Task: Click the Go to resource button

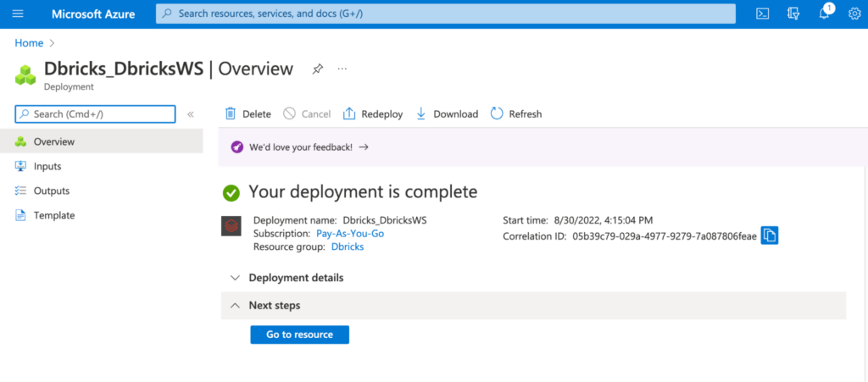Action: pyautogui.click(x=299, y=335)
